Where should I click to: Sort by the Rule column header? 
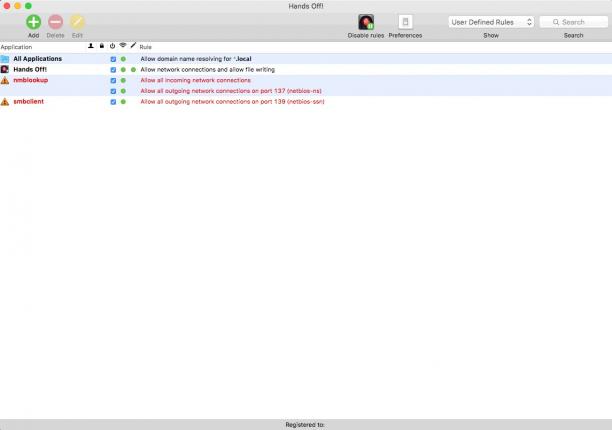[146, 47]
